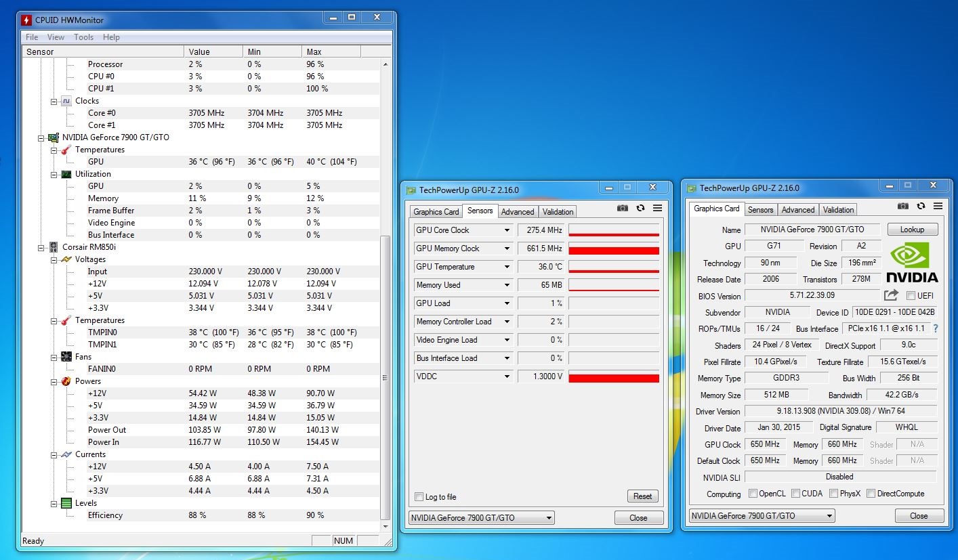Click the Powers flame icon

click(x=66, y=381)
